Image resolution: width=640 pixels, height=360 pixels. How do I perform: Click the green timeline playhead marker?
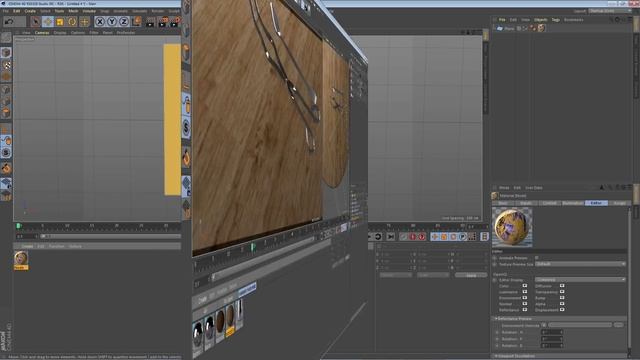pyautogui.click(x=18, y=226)
